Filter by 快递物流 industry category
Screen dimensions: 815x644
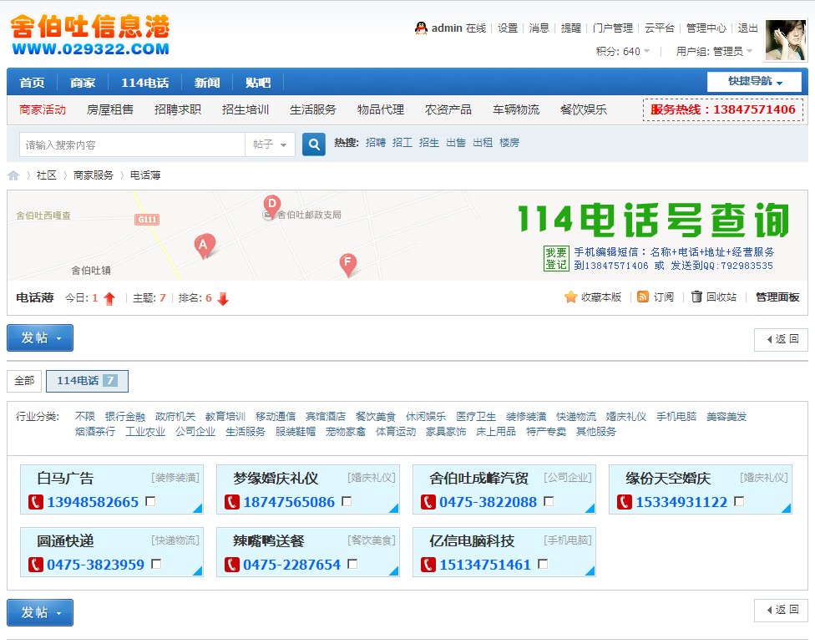coord(576,416)
